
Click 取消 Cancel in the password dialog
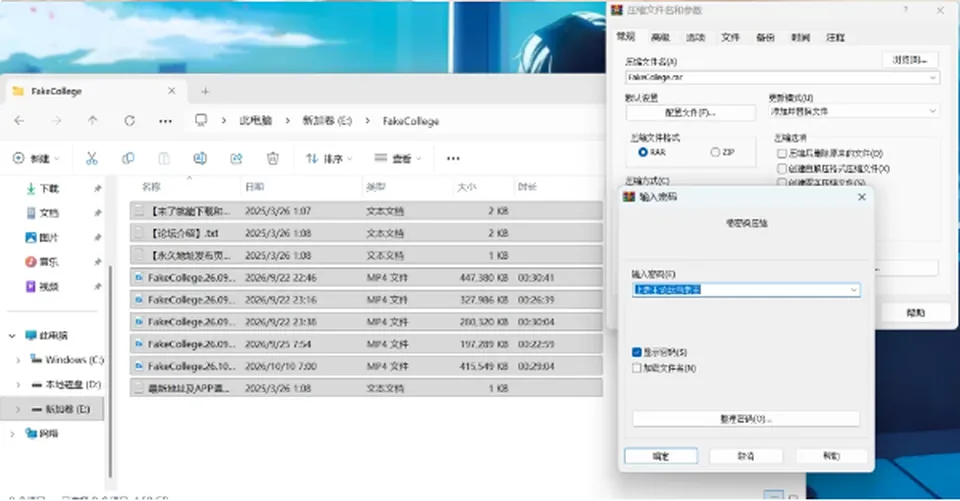[x=746, y=456]
